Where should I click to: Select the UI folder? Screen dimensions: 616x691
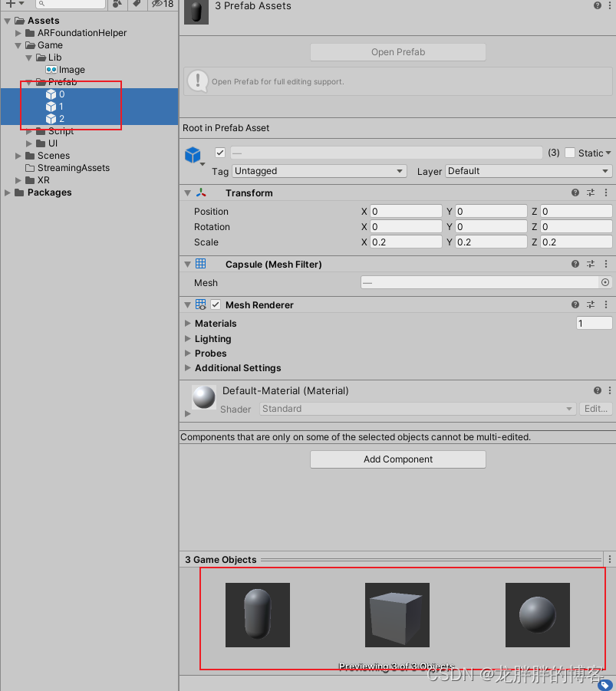click(52, 143)
